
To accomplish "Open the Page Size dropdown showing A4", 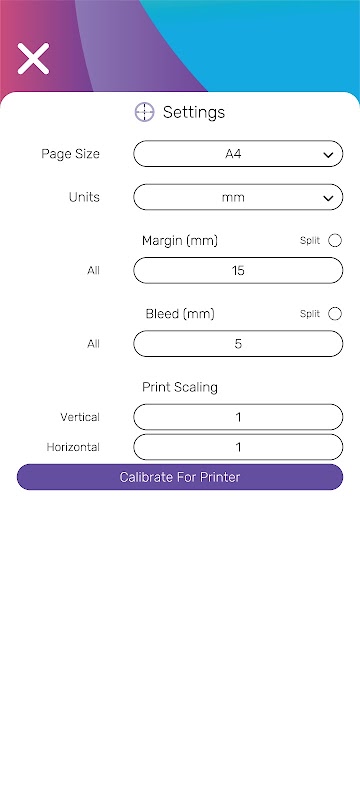I will 238,154.
